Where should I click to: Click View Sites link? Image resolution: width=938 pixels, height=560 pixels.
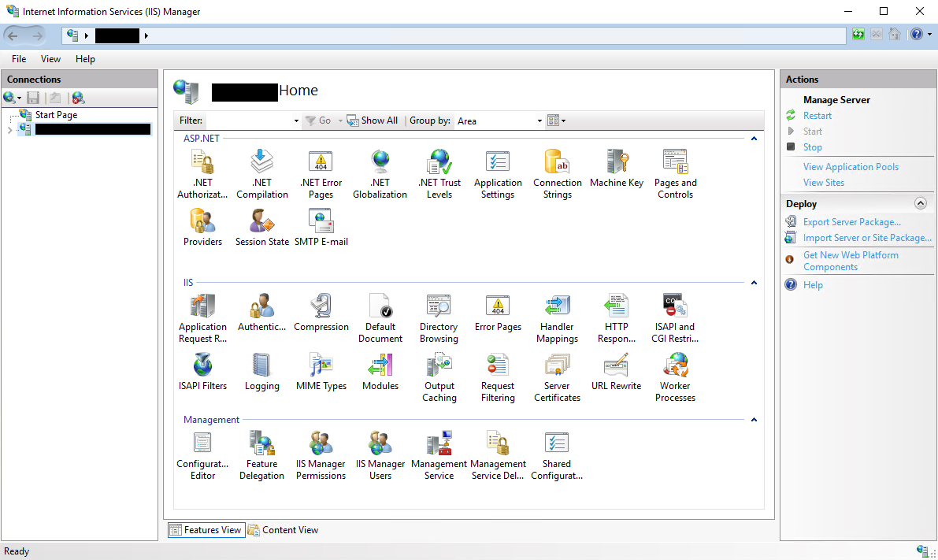(824, 183)
